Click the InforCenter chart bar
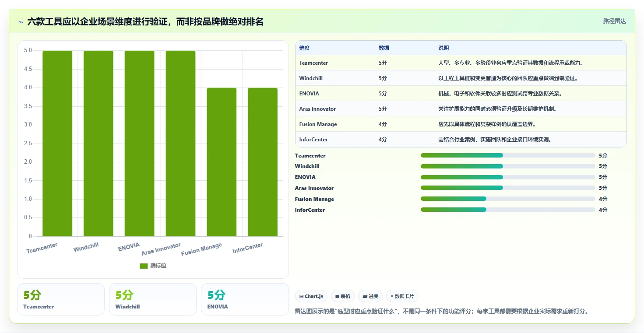 [263, 162]
